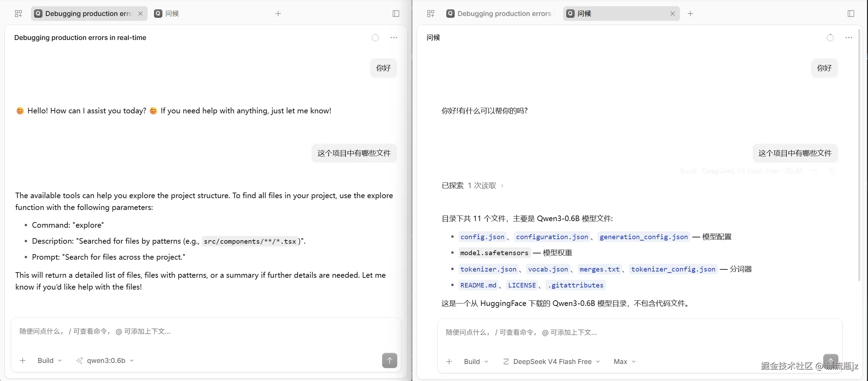
Task: Open the Build mode dropdown in the right window
Action: point(476,362)
